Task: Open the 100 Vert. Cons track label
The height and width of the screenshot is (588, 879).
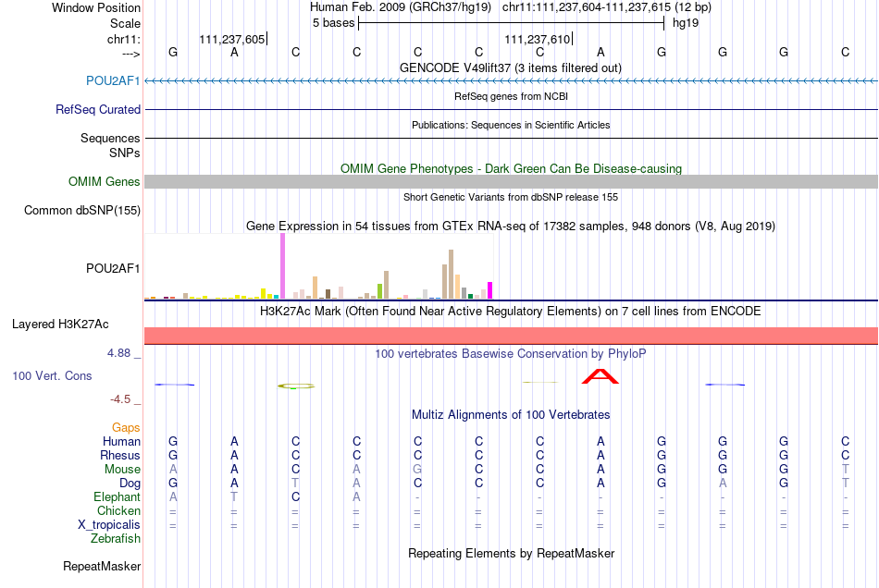Action: tap(52, 375)
